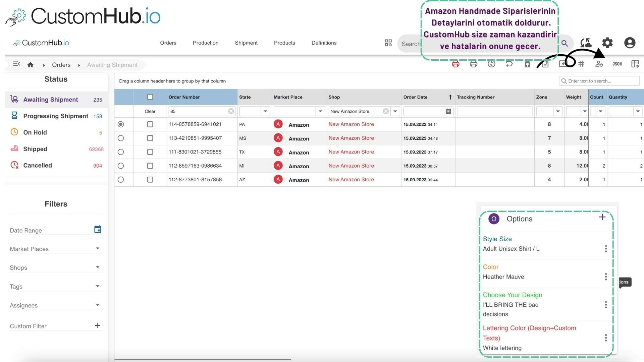Sort by Order Date column header
The width and height of the screenshot is (644, 362).
[x=428, y=97]
